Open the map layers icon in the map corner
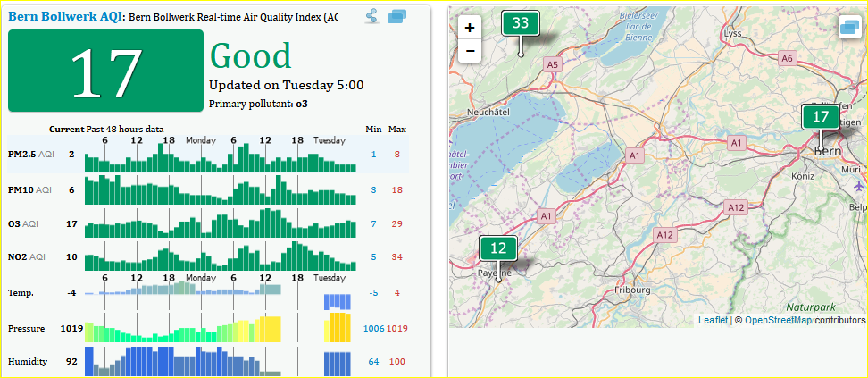 [849, 28]
